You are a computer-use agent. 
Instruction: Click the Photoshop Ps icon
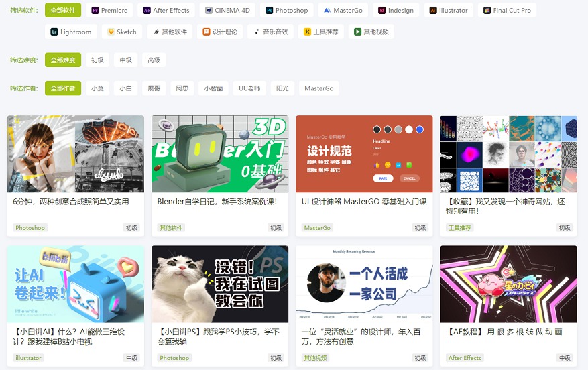tap(270, 11)
